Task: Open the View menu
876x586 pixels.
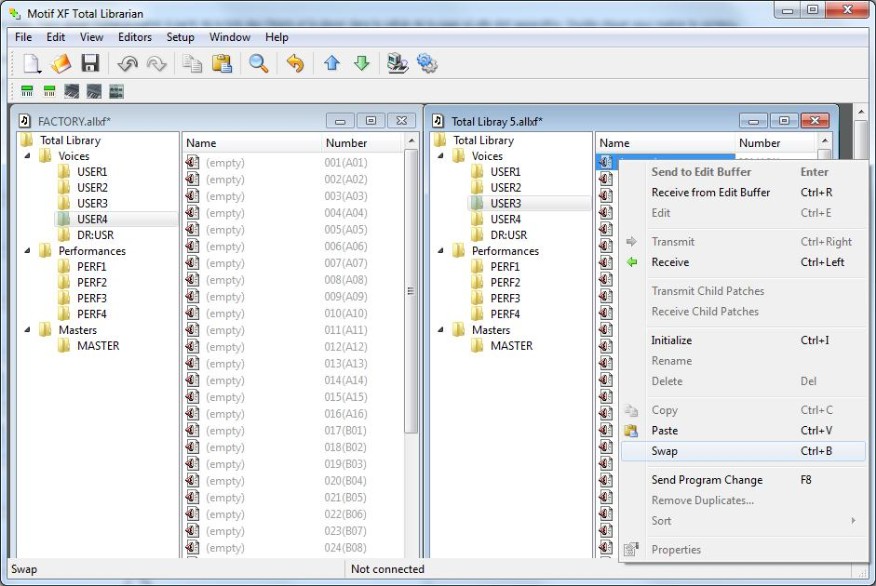Action: [92, 37]
